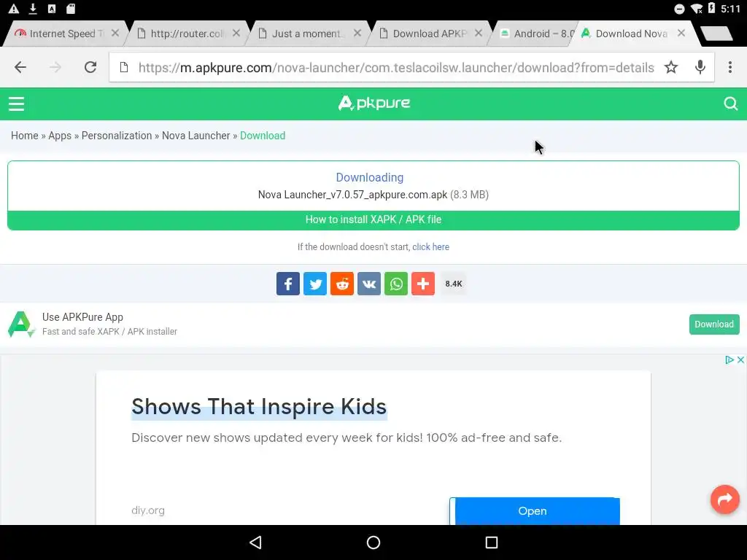The image size is (747, 560).
Task: Tap the Android back navigation button
Action: click(x=256, y=542)
